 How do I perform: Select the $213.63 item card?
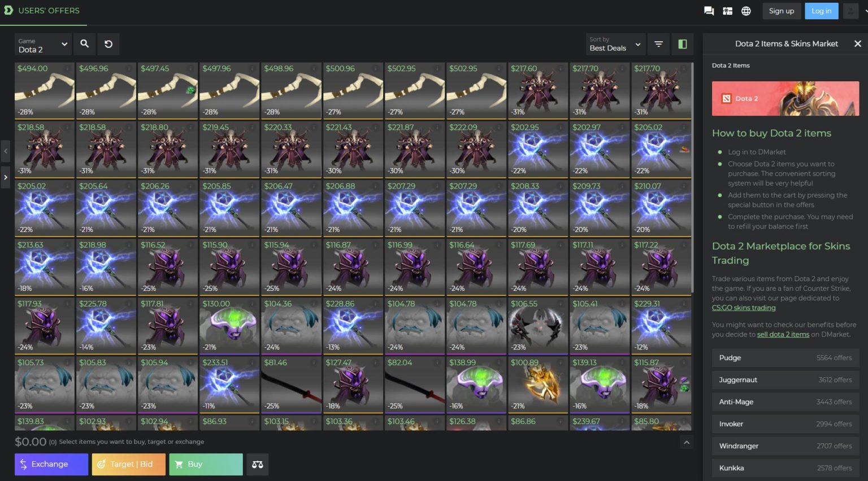[44, 267]
